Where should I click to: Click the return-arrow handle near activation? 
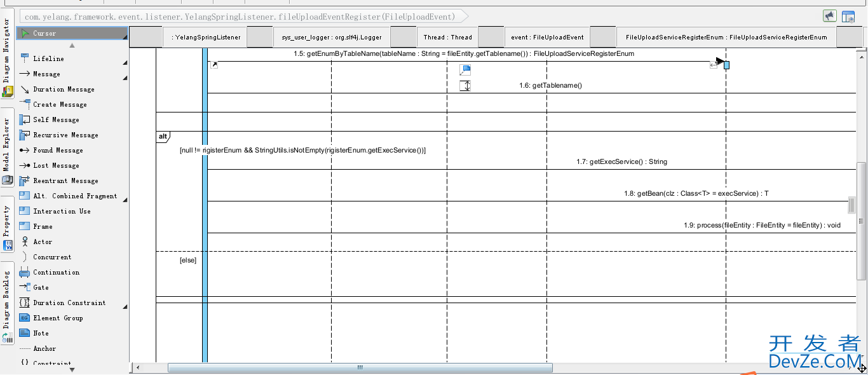click(x=714, y=64)
